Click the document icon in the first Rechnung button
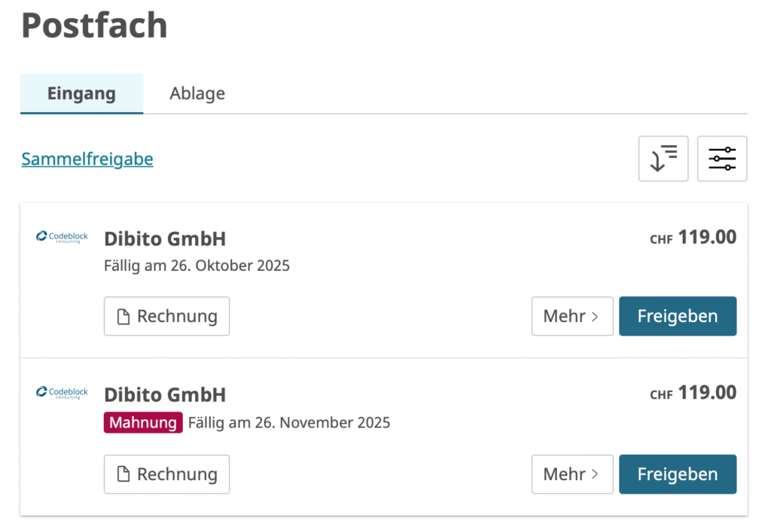The width and height of the screenshot is (771, 532). tap(123, 317)
